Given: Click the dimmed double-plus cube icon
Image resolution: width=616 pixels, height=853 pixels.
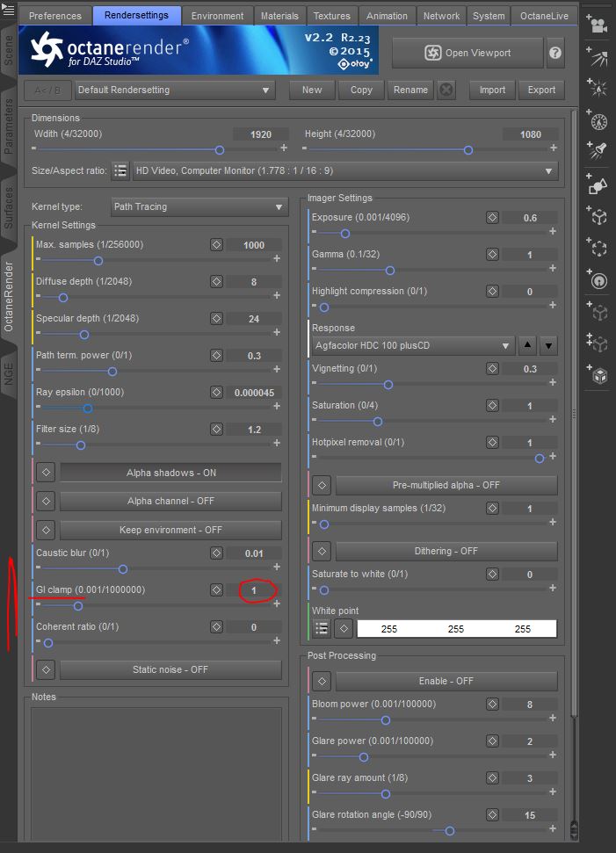Looking at the screenshot, I should tap(598, 343).
